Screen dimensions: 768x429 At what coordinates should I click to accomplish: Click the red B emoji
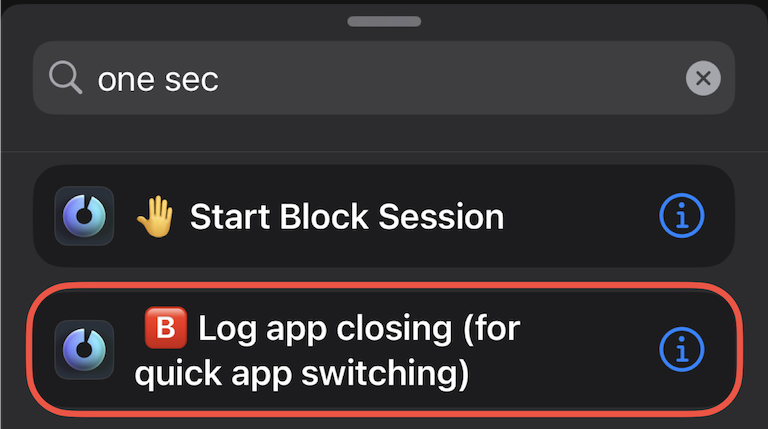(x=166, y=327)
